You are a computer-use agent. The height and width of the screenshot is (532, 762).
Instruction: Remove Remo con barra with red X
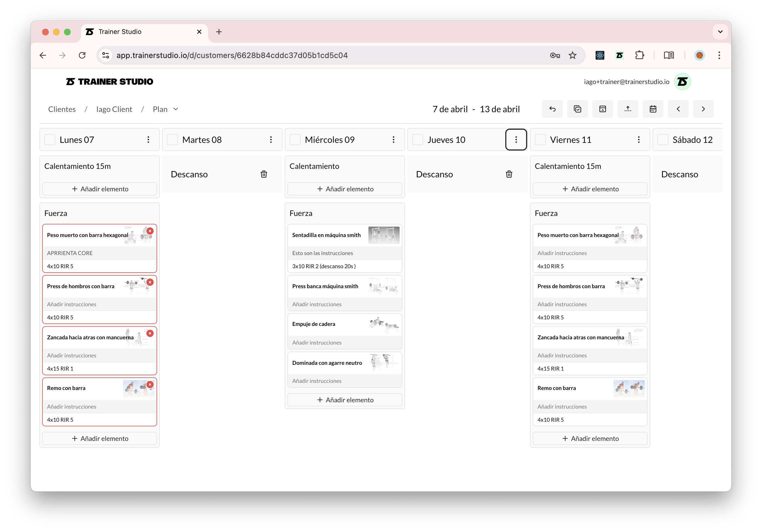150,384
